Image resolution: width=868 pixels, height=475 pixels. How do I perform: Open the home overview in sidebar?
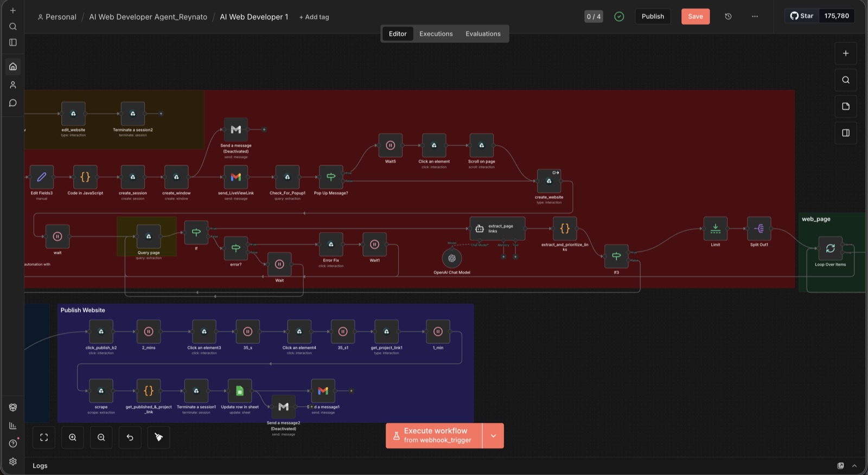click(x=13, y=67)
